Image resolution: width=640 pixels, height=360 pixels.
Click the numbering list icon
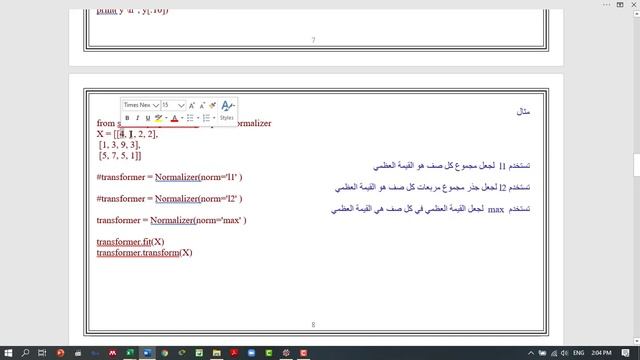(x=206, y=118)
